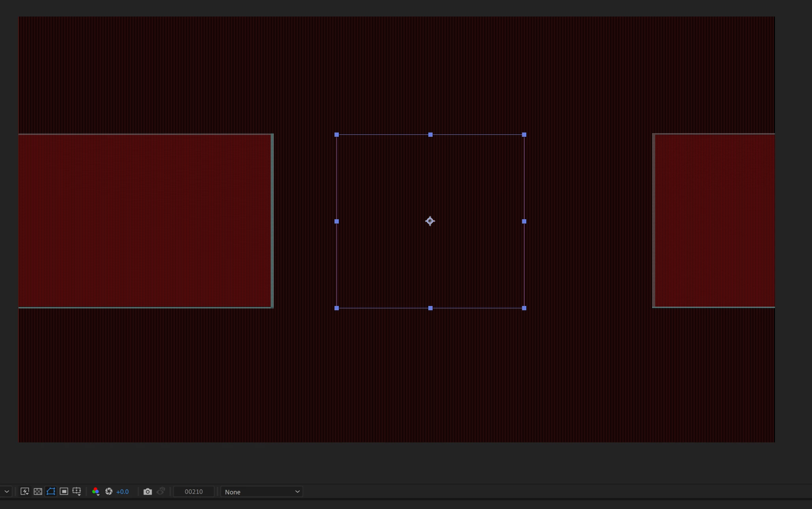Click the Reset Exposure aperture icon
This screenshot has height=509, width=812.
pos(109,491)
